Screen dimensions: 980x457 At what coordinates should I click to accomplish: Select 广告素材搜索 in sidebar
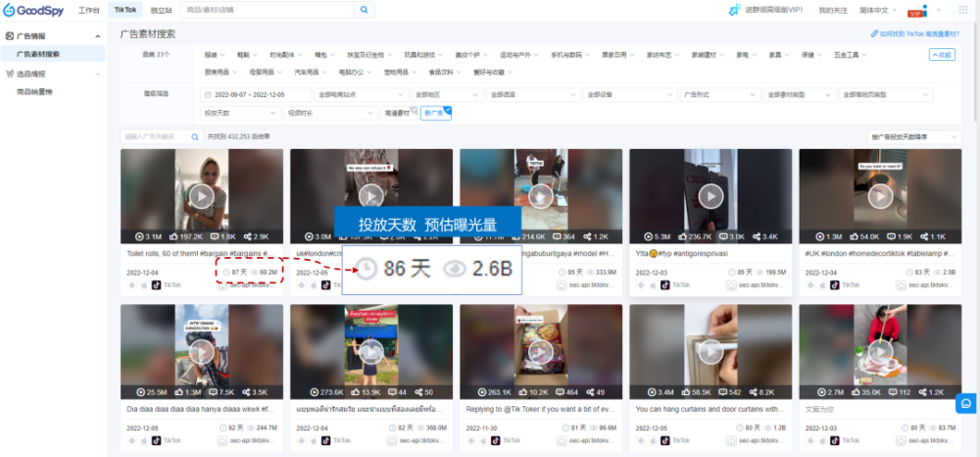(53, 54)
